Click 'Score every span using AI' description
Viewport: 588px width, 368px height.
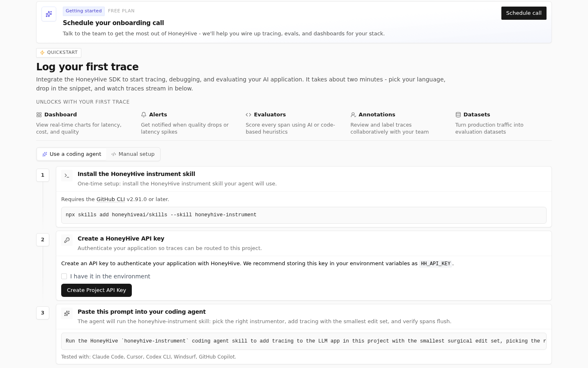coord(290,128)
